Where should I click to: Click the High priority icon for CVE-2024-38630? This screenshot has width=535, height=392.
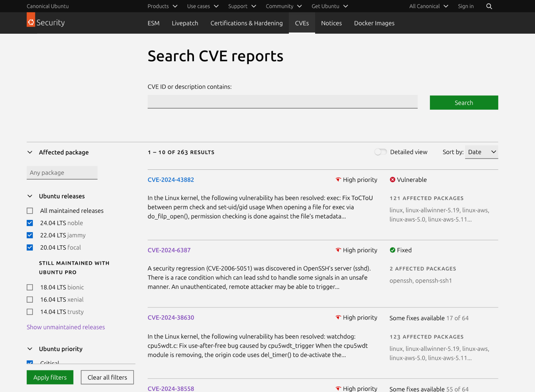click(338, 318)
